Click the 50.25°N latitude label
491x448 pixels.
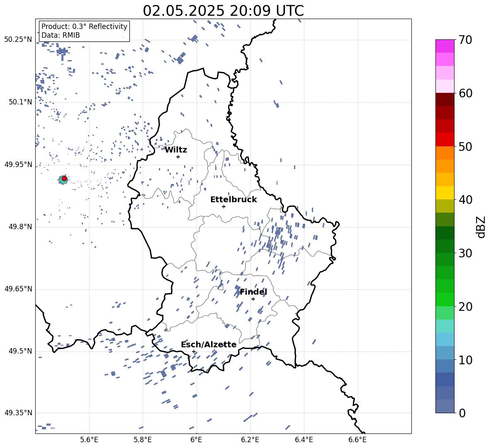point(18,40)
